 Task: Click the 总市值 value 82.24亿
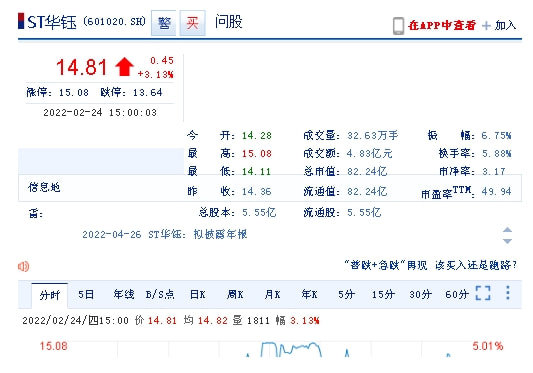367,171
